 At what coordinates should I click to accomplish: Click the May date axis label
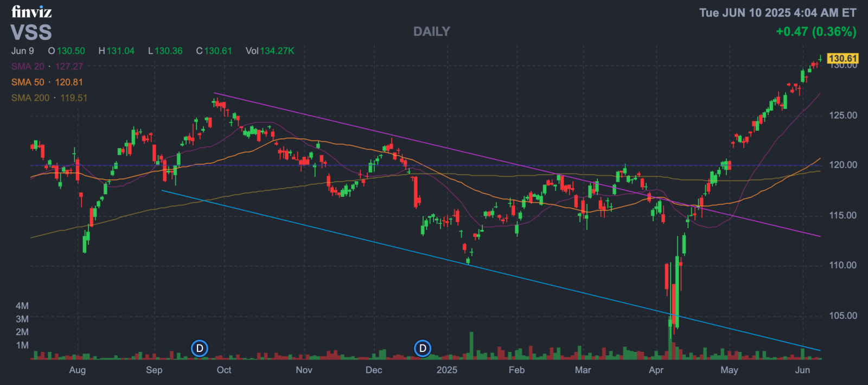pos(729,370)
